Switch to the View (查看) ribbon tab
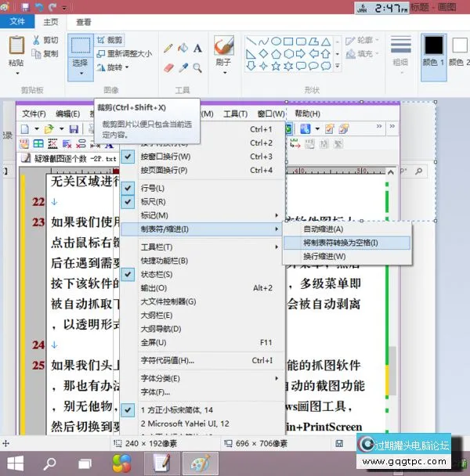 click(x=84, y=22)
